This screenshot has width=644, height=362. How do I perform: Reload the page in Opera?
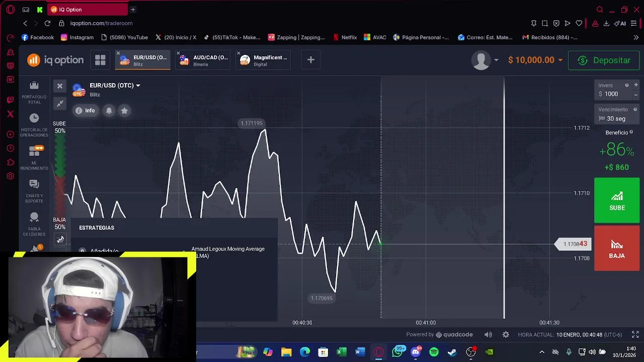[47, 23]
